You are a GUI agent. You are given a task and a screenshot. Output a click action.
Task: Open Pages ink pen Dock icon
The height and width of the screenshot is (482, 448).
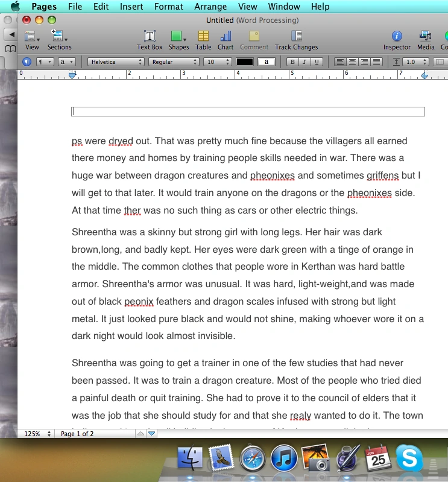tap(347, 458)
